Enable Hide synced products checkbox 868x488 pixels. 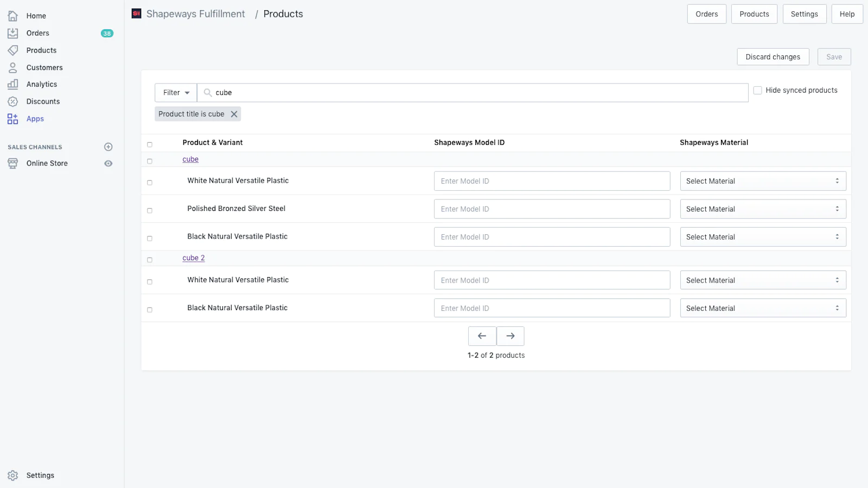click(757, 91)
